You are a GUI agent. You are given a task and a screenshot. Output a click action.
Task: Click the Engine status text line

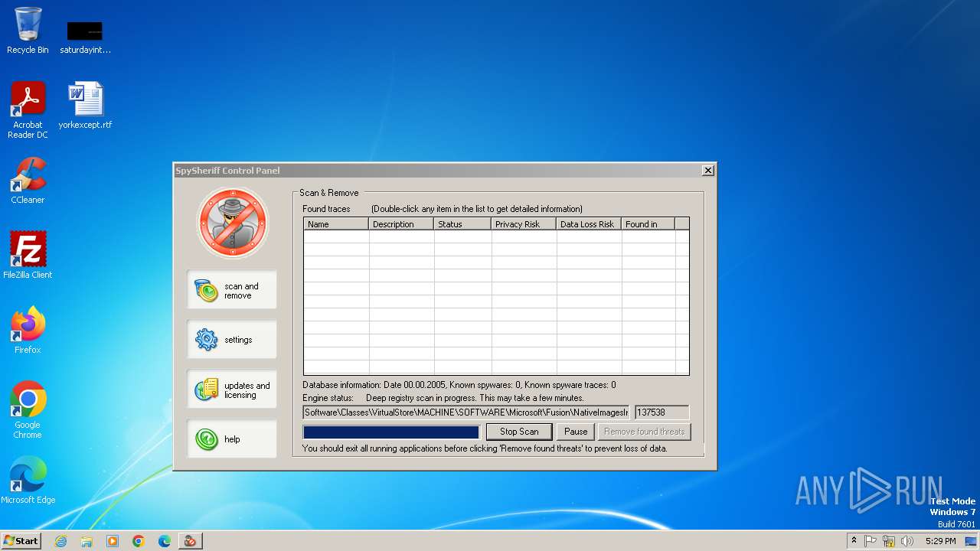coord(443,398)
